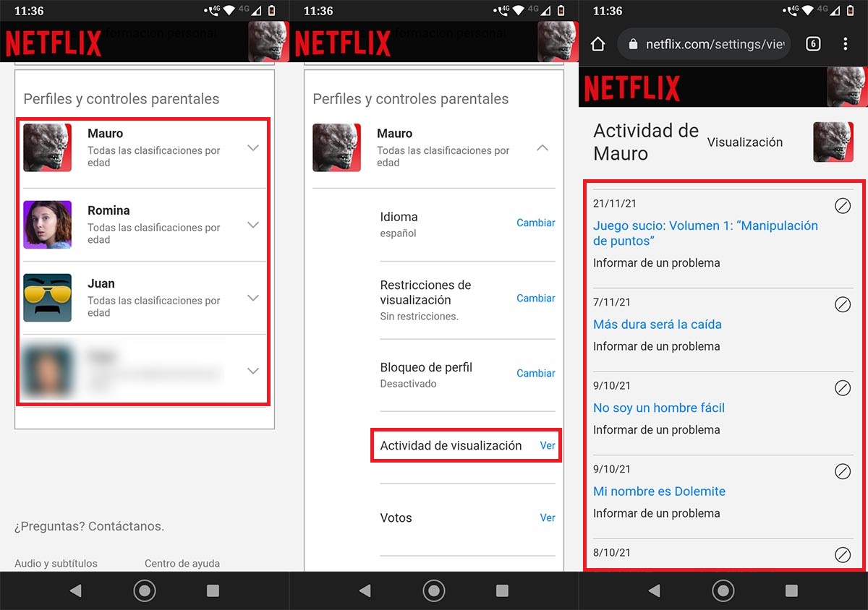
Task: Tap Netflix logo on the Actividad de Mauro screen
Action: 632,88
